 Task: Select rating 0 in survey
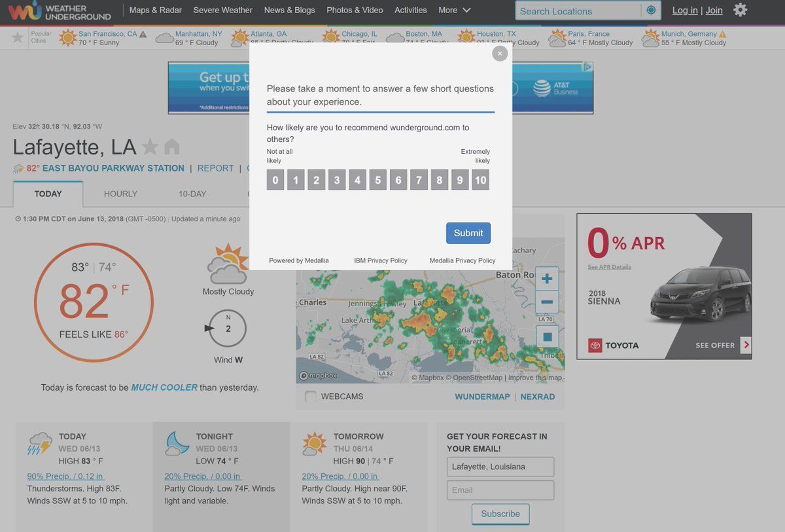(x=275, y=180)
